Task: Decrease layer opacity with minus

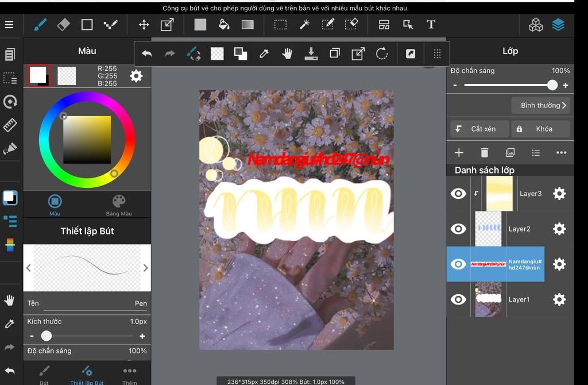Action: [455, 86]
